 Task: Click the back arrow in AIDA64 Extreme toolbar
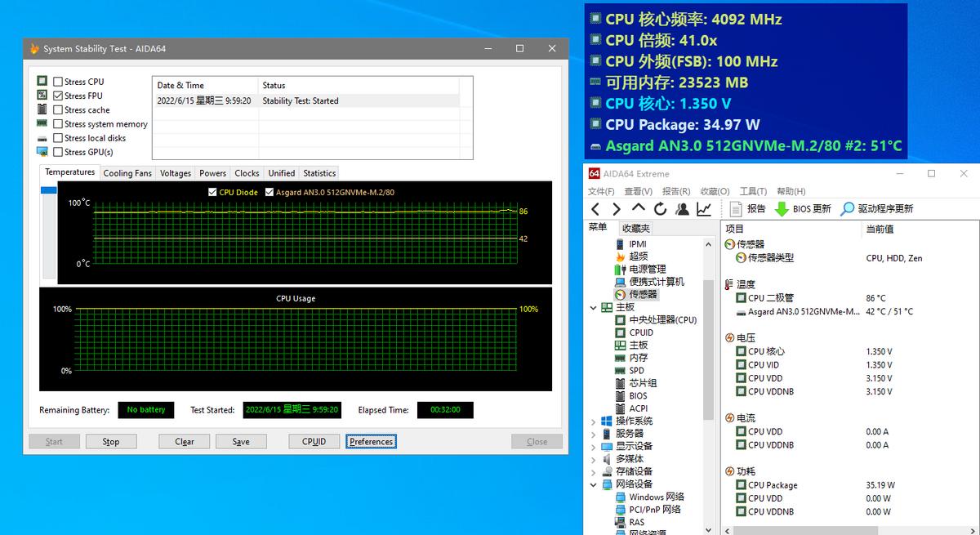tap(595, 209)
